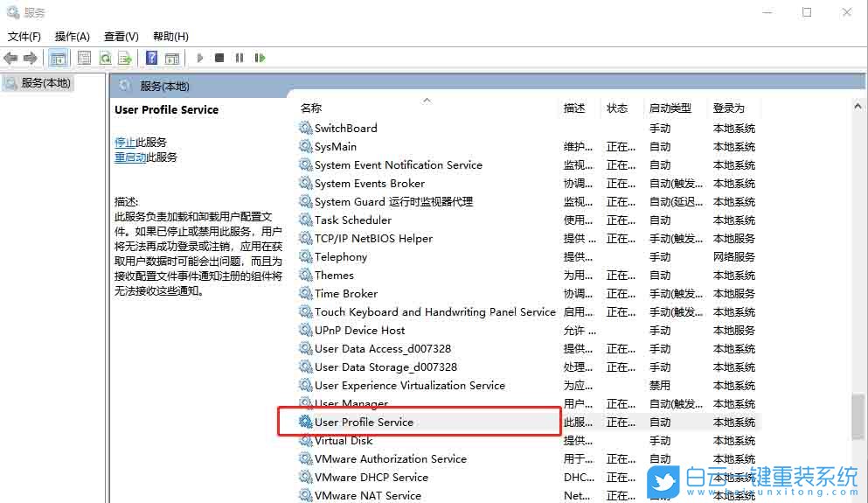The height and width of the screenshot is (503, 868).
Task: Click the Forward arrow toolbar icon
Action: click(x=31, y=58)
